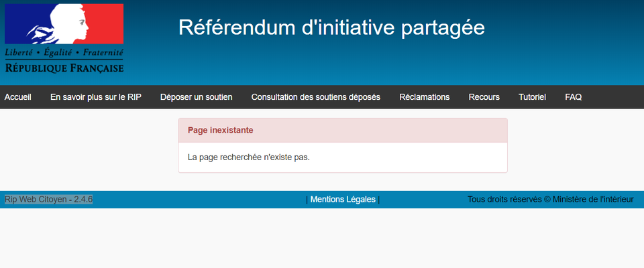This screenshot has height=268, width=644.
Task: Click the message La page recherchée n'existe pas
Action: pyautogui.click(x=249, y=157)
